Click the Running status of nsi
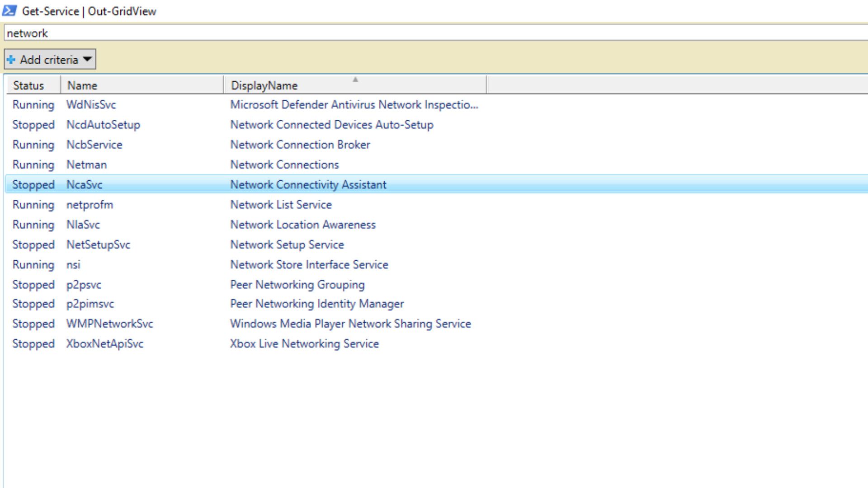The image size is (868, 488). 33,265
